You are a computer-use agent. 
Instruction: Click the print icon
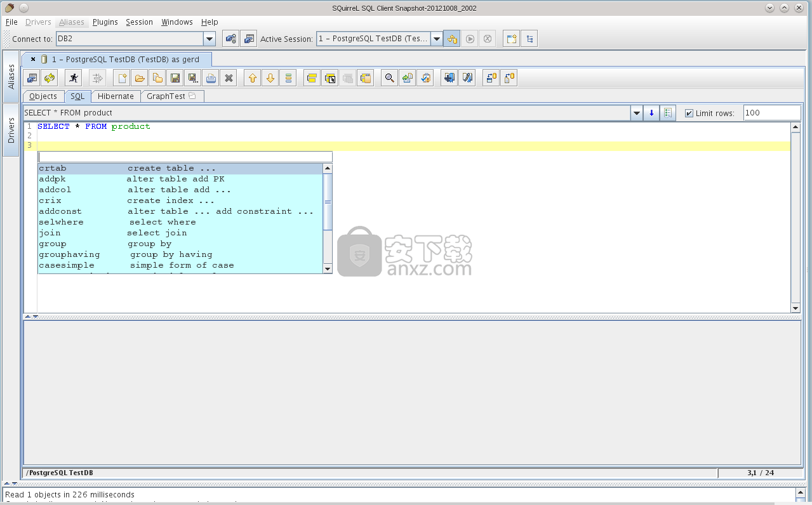click(x=211, y=78)
